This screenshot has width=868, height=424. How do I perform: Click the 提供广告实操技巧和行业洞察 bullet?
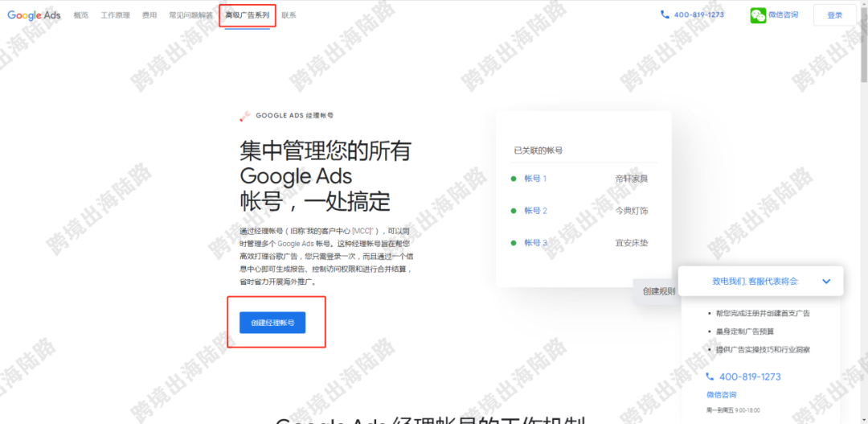[x=764, y=350]
